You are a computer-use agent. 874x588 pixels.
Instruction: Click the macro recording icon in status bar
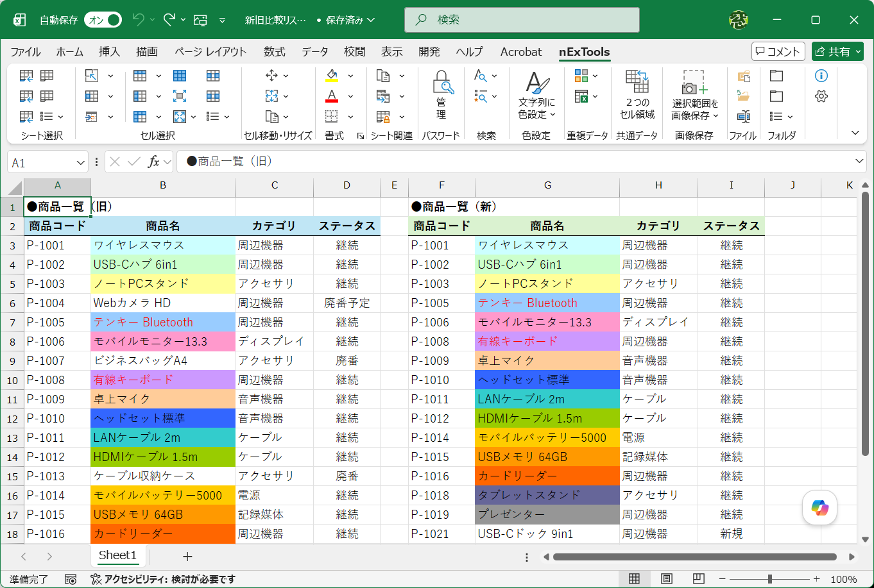[71, 579]
